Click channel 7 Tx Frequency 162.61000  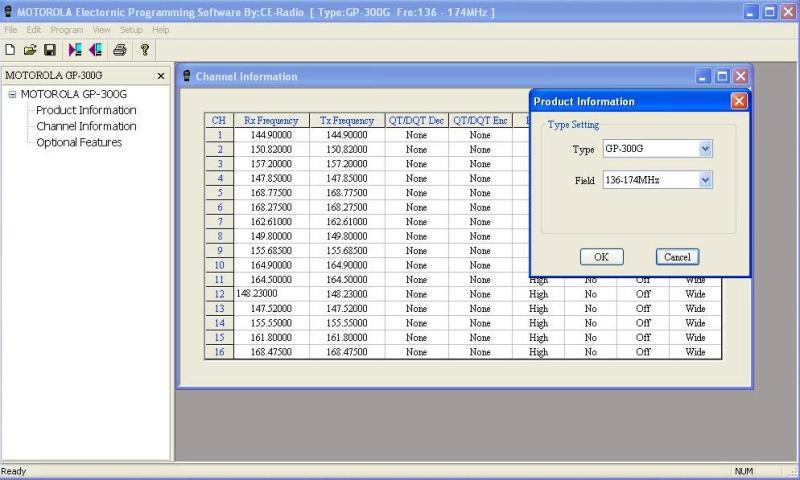coord(347,222)
